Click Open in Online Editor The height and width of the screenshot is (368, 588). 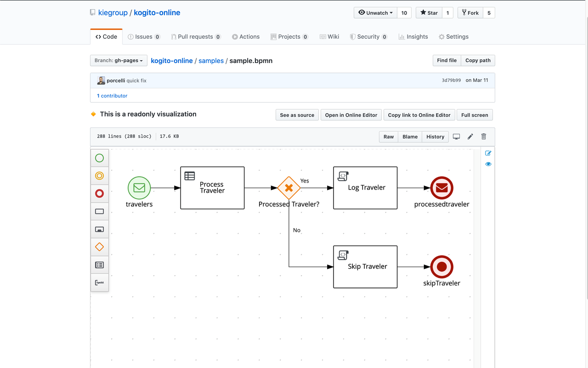click(x=351, y=115)
